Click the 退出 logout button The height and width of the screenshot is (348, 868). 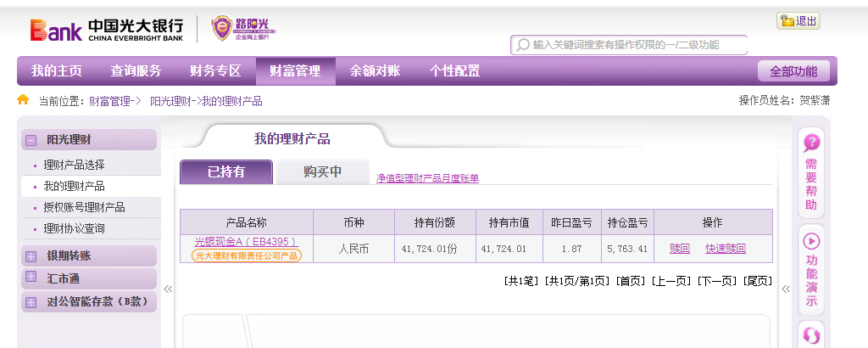coord(798,21)
